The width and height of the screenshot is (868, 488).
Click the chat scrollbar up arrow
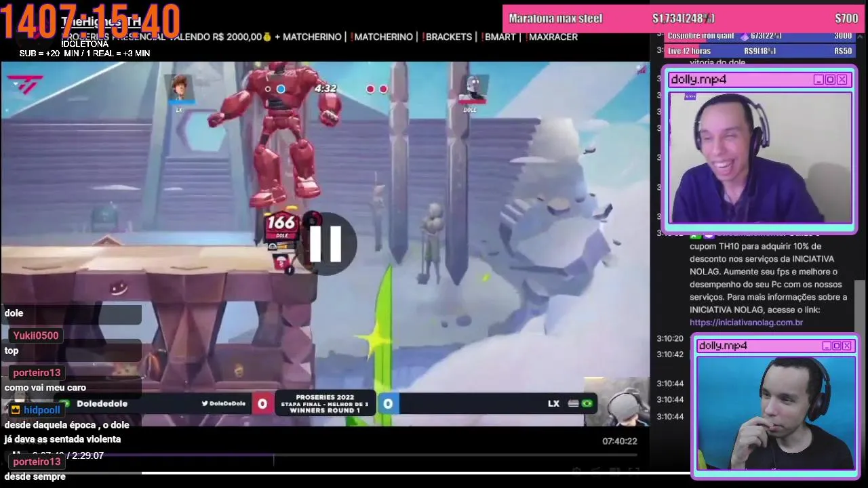pos(861,38)
